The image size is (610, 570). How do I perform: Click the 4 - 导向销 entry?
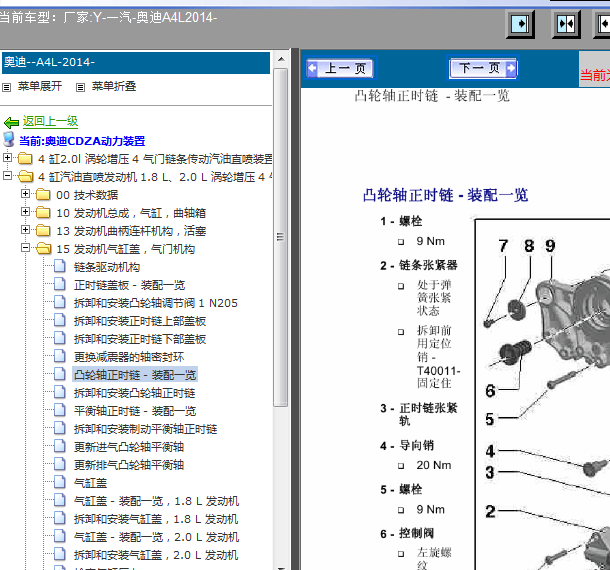[x=407, y=445]
